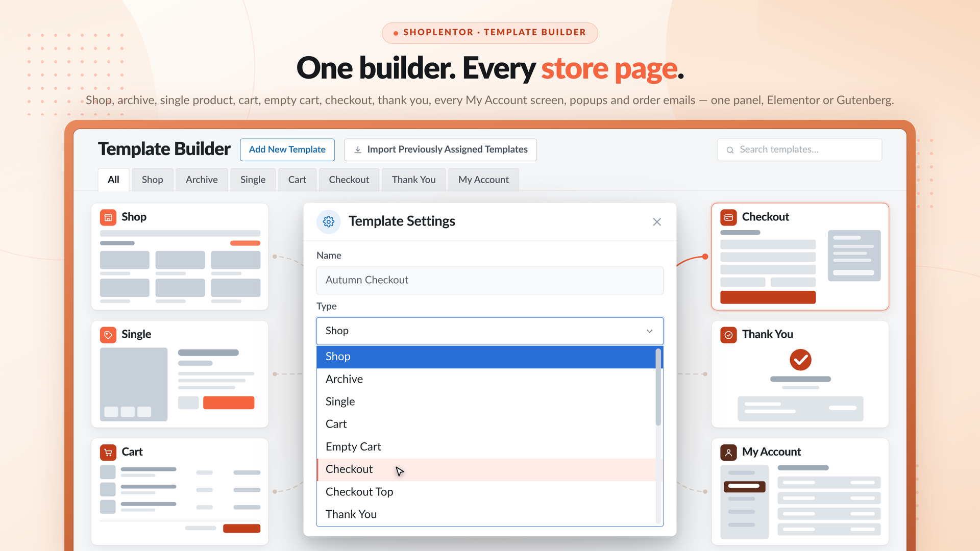Open the Archive tab
The image size is (980, 551).
pyautogui.click(x=202, y=180)
